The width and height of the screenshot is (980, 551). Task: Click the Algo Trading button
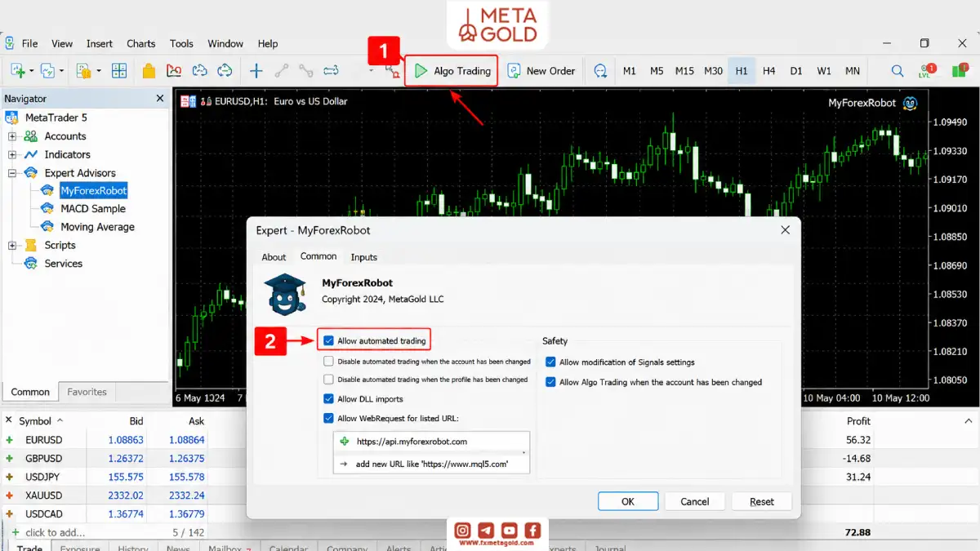coord(452,71)
